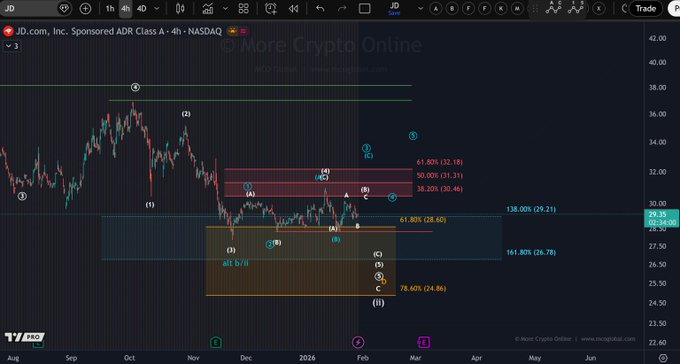Viewport: 680px width, 364px height.
Task: Click the JD Save layout button
Action: point(394,8)
